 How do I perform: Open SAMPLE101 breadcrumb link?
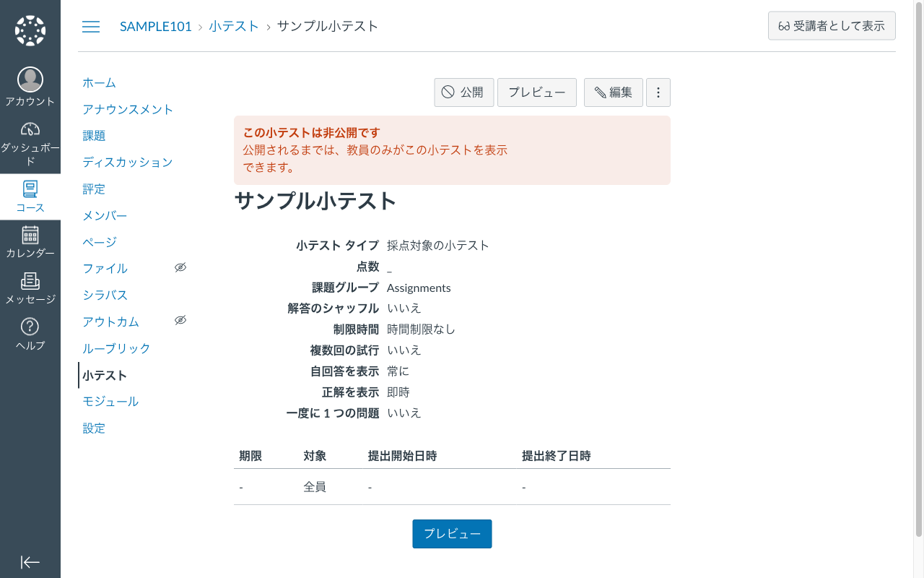(x=155, y=26)
